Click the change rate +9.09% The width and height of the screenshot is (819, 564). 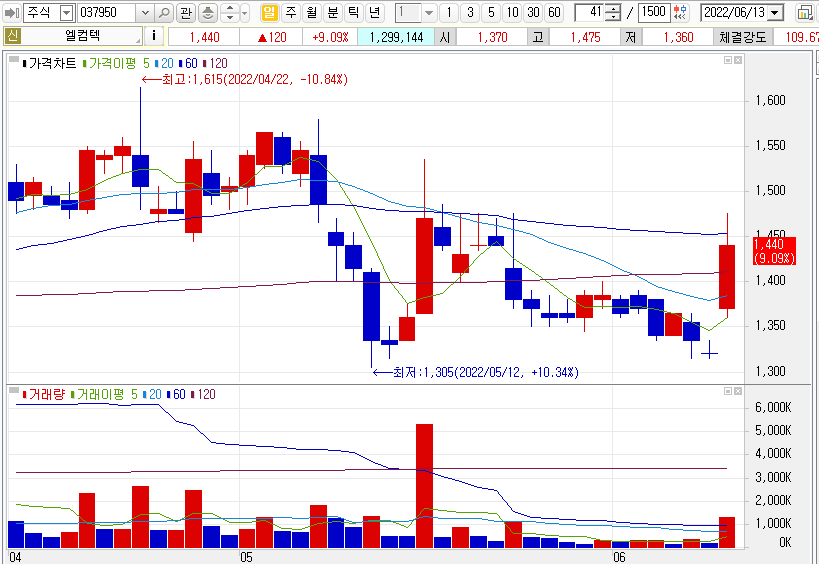330,37
